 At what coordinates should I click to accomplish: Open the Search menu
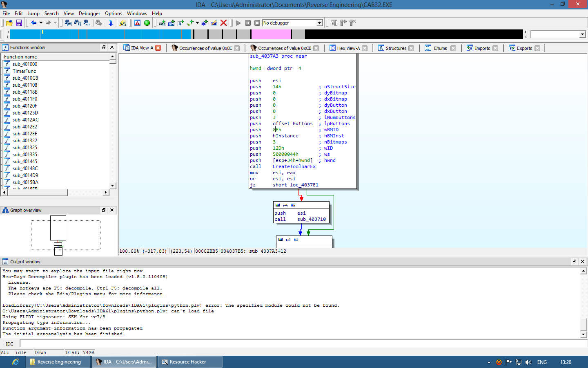[51, 13]
